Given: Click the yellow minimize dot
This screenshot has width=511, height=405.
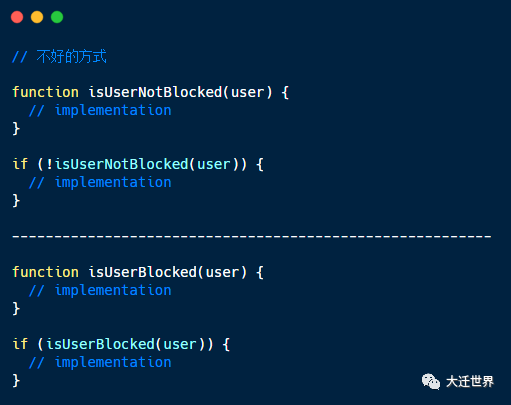Looking at the screenshot, I should [37, 17].
